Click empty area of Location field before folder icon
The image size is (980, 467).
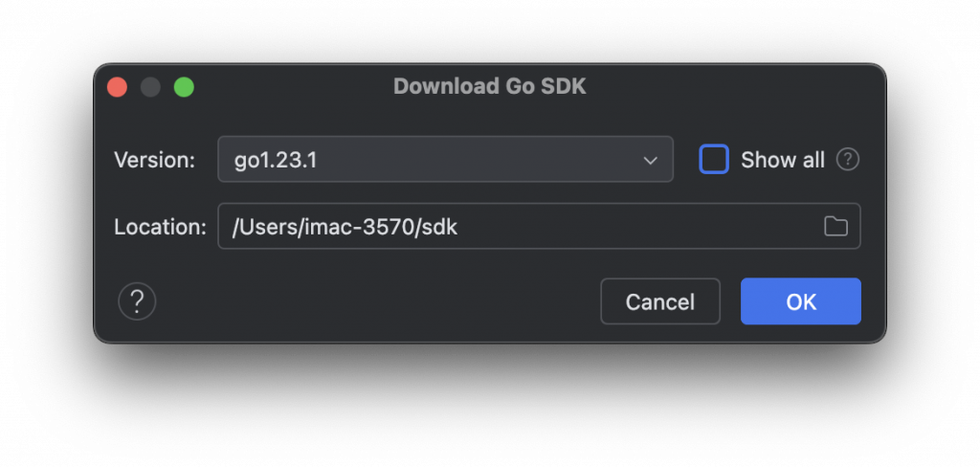click(x=670, y=227)
